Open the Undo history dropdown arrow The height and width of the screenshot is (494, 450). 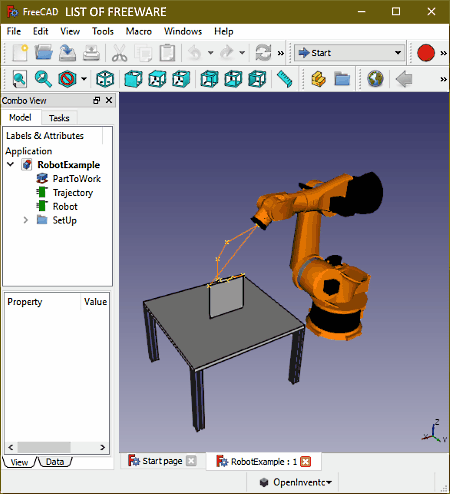tap(210, 53)
